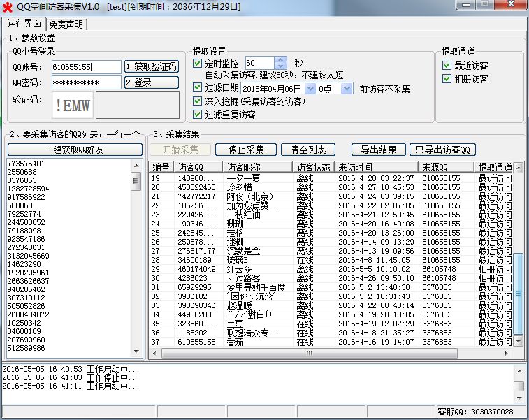Viewport: 529px width, 420px height.
Task: Click the results horizontal scrollbar thumb
Action: click(x=310, y=353)
